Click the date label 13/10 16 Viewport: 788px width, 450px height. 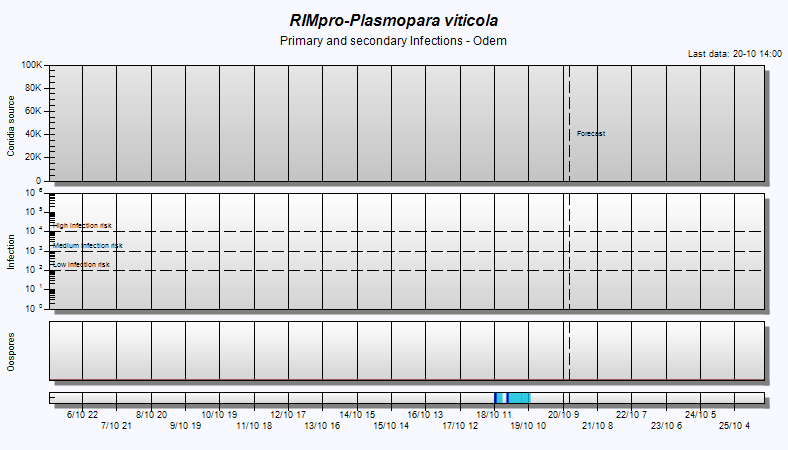pos(322,426)
